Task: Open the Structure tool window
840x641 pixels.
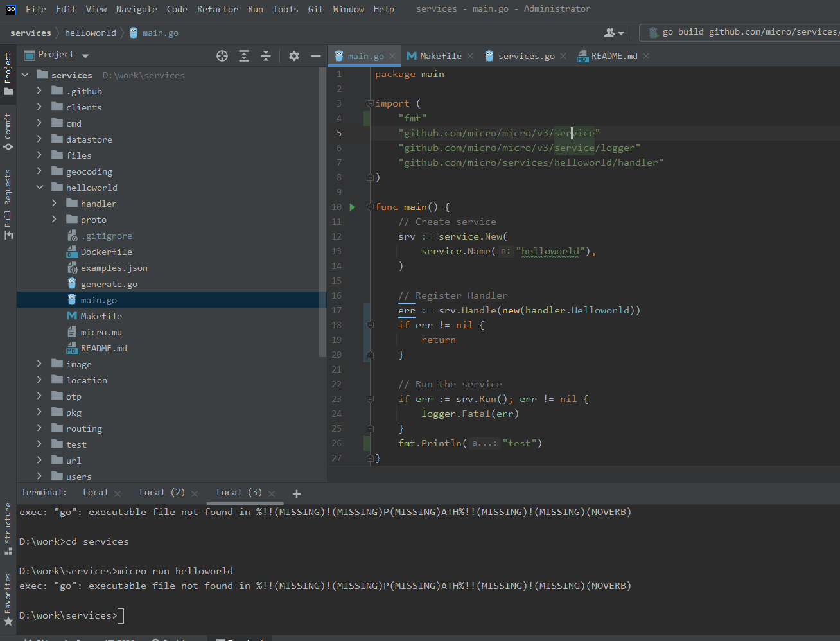Action: click(x=8, y=528)
